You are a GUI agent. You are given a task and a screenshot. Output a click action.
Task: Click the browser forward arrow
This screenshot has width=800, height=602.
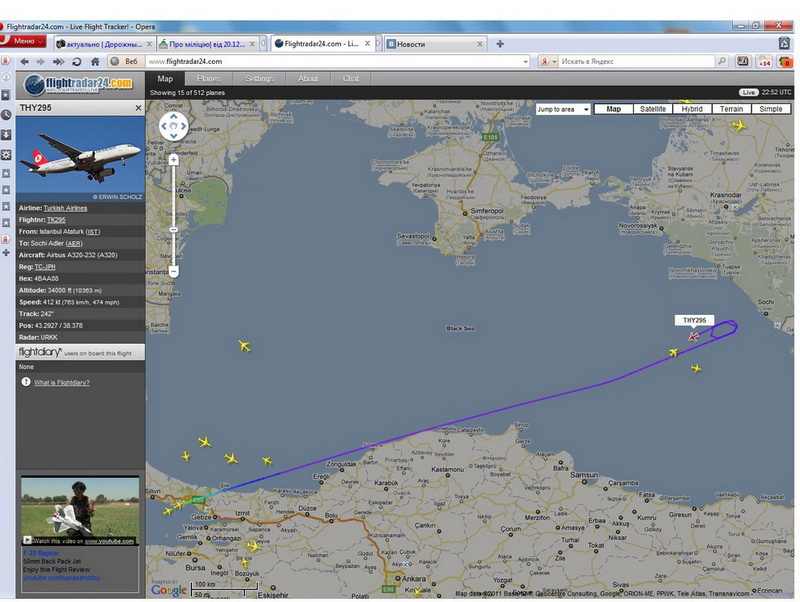pyautogui.click(x=41, y=62)
